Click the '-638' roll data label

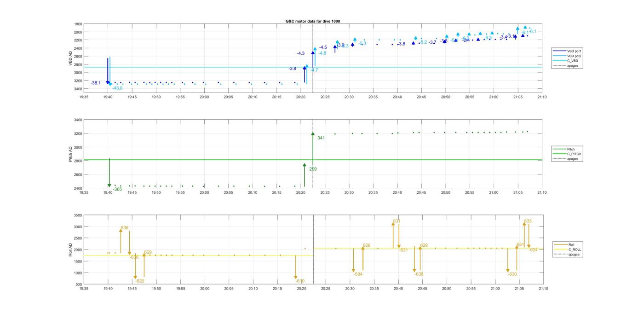click(x=419, y=274)
